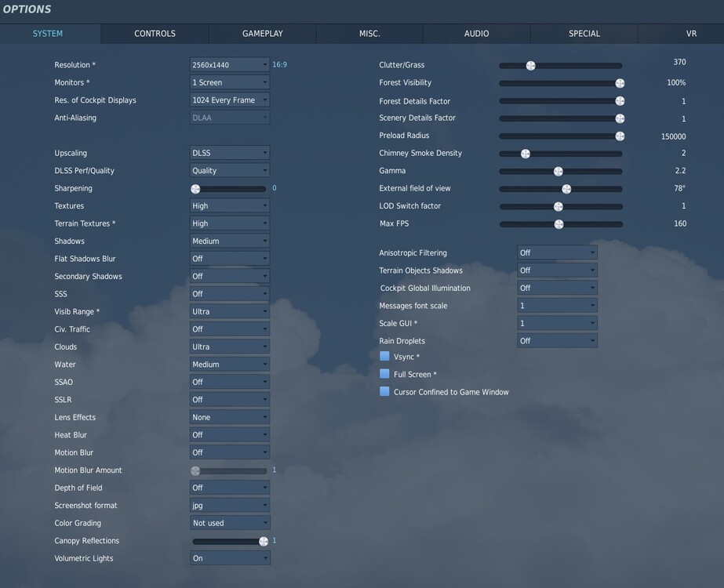Expand the Volumetric Lights dropdown
Image resolution: width=724 pixels, height=588 pixels.
(x=229, y=558)
